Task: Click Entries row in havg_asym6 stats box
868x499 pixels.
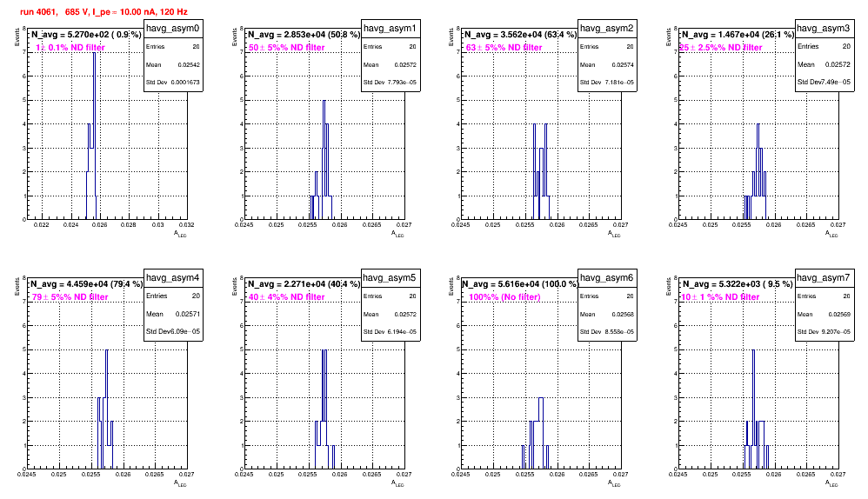Action: (607, 296)
